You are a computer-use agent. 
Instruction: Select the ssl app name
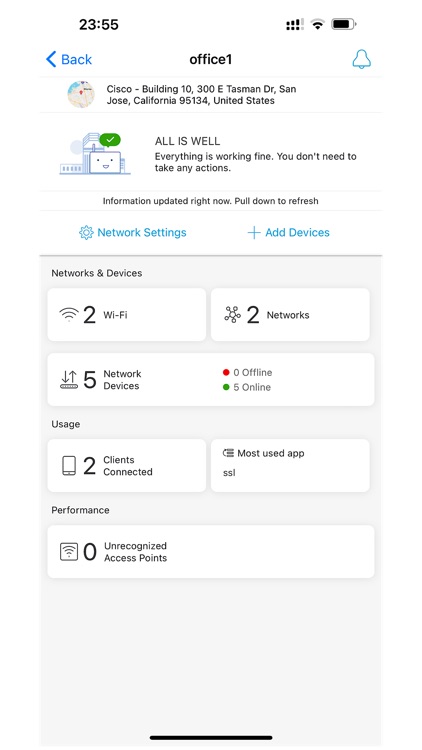coord(229,473)
